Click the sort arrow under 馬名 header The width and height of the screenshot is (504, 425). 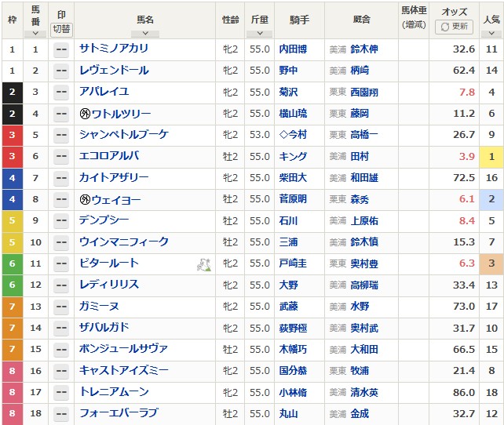click(x=142, y=34)
